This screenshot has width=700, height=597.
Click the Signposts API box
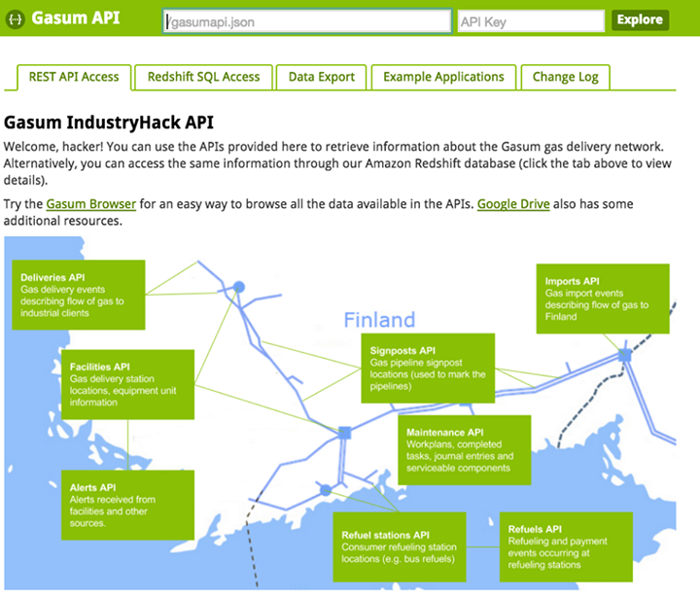[x=428, y=368]
